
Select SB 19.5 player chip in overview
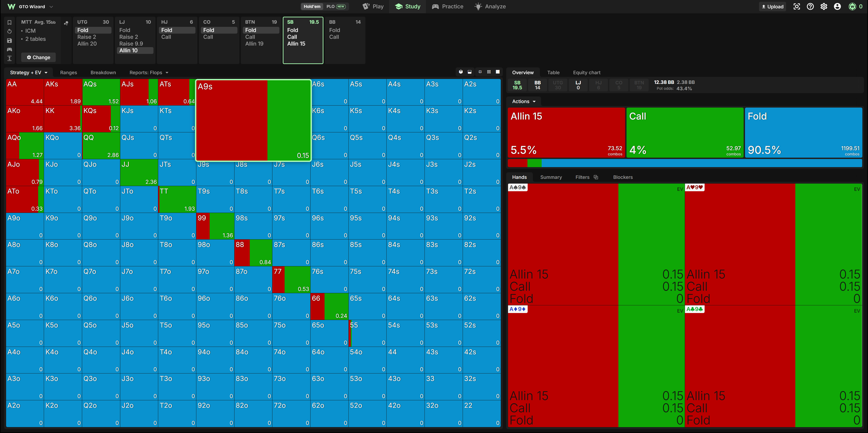[x=517, y=85]
